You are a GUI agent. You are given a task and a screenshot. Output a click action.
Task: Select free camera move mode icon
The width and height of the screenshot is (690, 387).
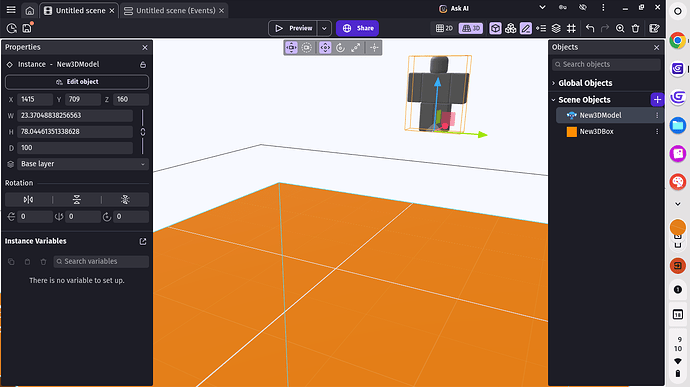click(291, 48)
